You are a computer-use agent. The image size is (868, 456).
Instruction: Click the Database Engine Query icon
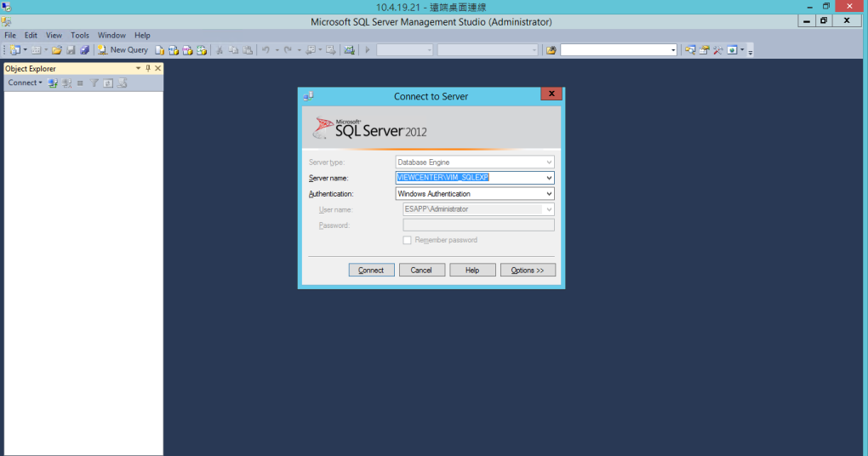(x=159, y=50)
